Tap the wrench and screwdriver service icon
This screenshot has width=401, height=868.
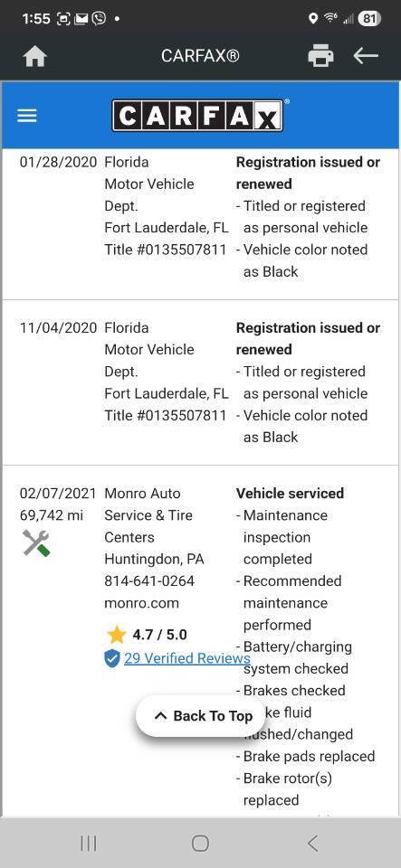tap(36, 543)
